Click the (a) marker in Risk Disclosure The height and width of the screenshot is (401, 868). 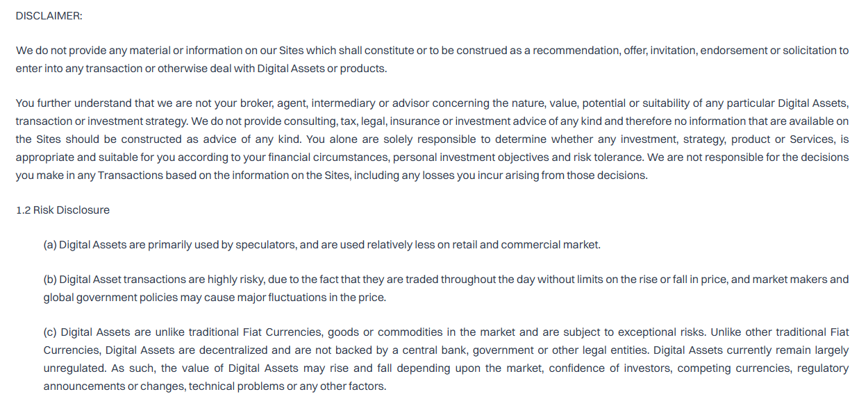[x=50, y=245]
